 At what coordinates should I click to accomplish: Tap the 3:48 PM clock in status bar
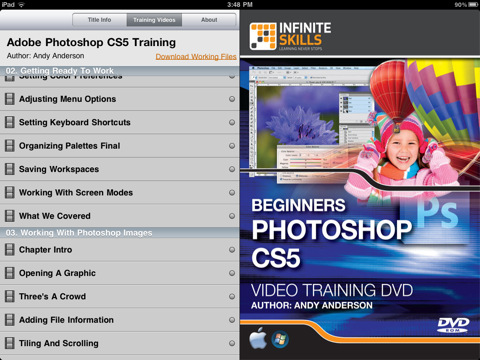(x=240, y=4)
